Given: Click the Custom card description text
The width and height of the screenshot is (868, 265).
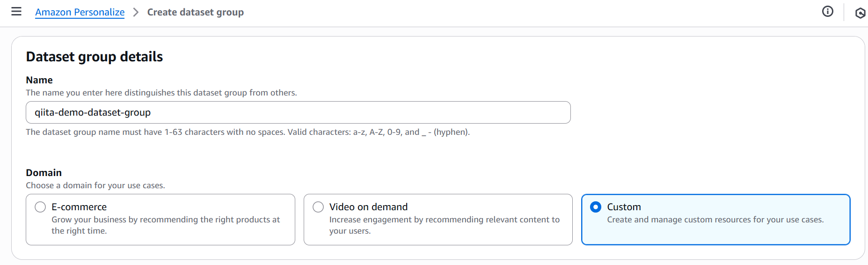Looking at the screenshot, I should click(x=715, y=220).
